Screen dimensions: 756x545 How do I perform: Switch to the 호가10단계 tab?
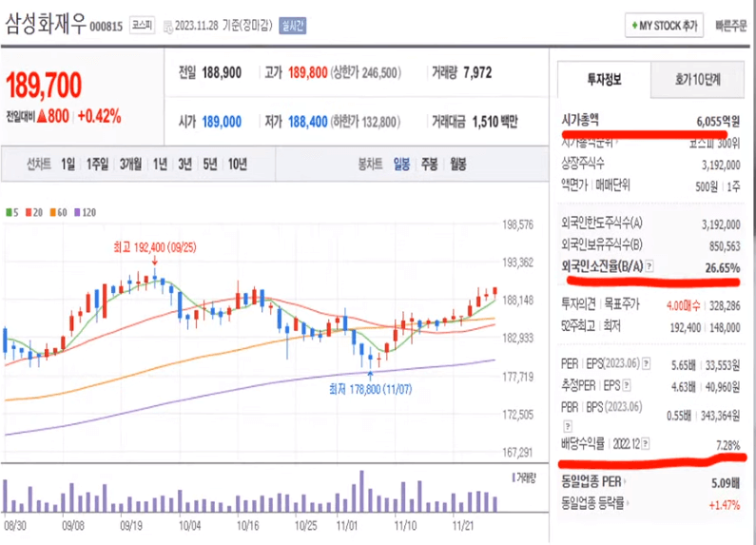[697, 79]
